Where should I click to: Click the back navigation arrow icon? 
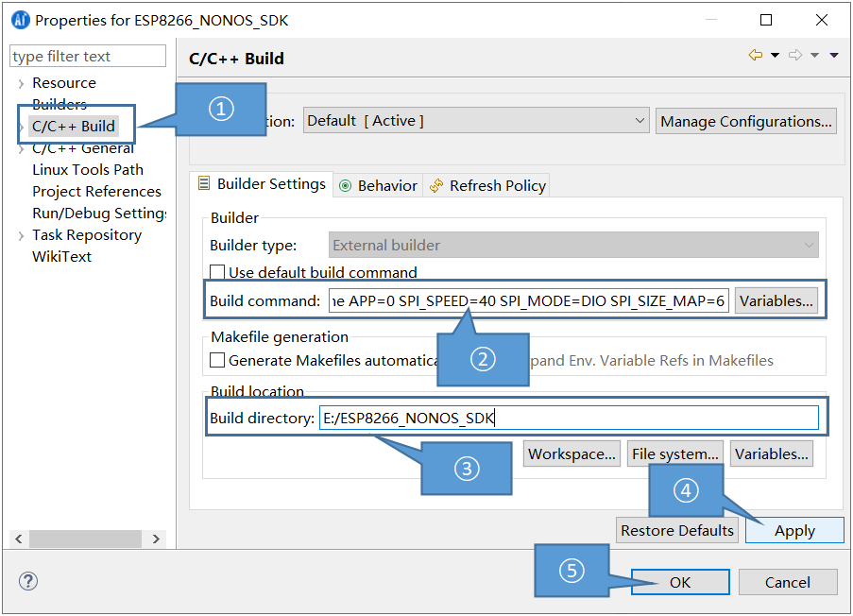pyautogui.click(x=756, y=55)
